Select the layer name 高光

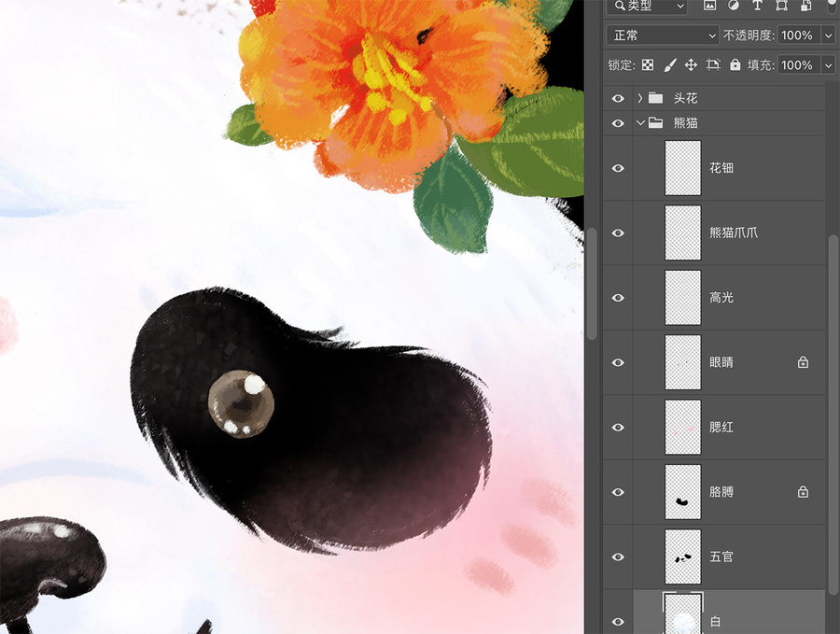(x=721, y=298)
